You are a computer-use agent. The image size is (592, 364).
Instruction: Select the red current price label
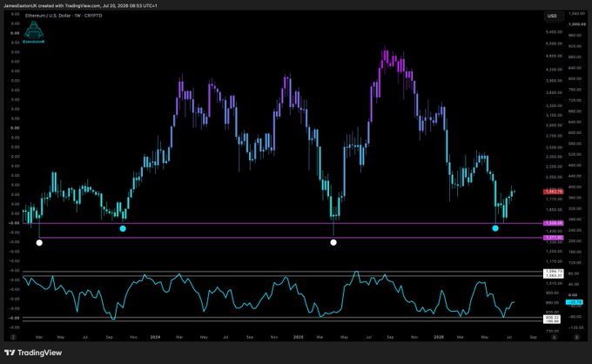click(x=553, y=192)
